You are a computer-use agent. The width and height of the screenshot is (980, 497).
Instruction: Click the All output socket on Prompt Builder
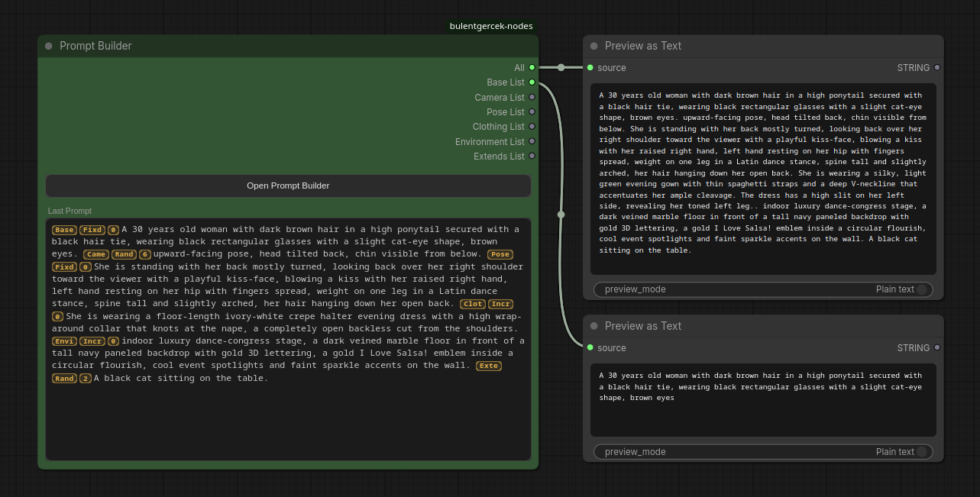(x=532, y=68)
